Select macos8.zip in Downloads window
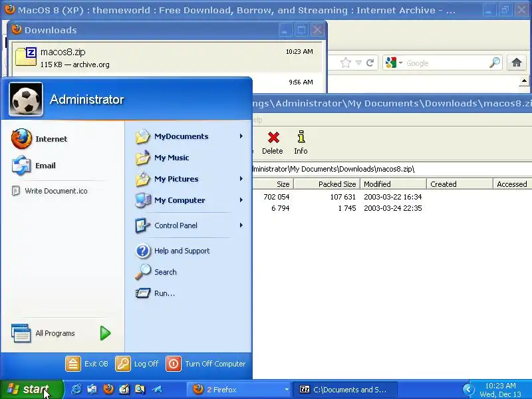Screen dimensions: 532x399 [167, 57]
